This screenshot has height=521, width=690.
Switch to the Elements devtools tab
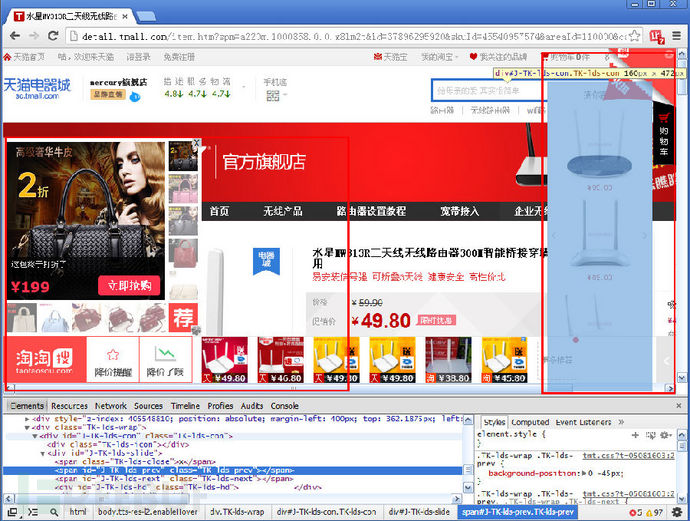pos(27,406)
